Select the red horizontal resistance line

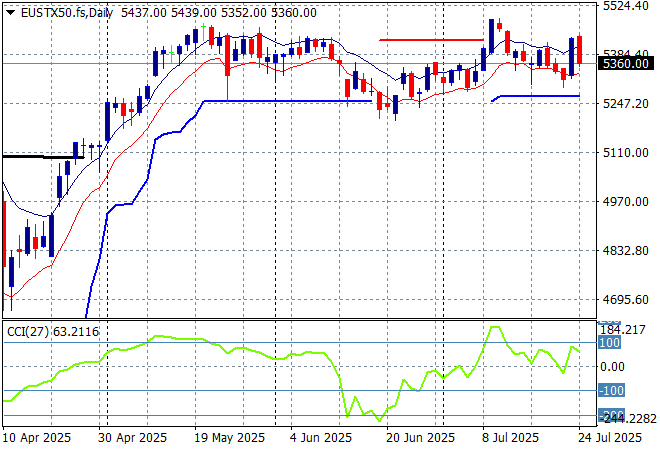pos(431,40)
